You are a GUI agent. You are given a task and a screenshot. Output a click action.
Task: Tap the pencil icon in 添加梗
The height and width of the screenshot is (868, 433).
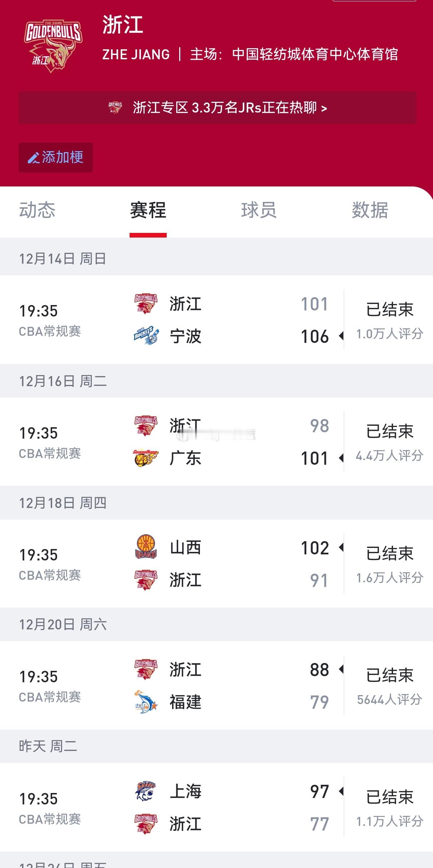coord(34,158)
